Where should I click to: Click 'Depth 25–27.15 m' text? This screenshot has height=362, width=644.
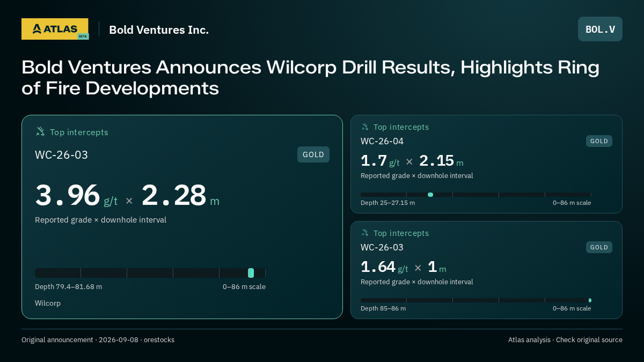pyautogui.click(x=387, y=203)
